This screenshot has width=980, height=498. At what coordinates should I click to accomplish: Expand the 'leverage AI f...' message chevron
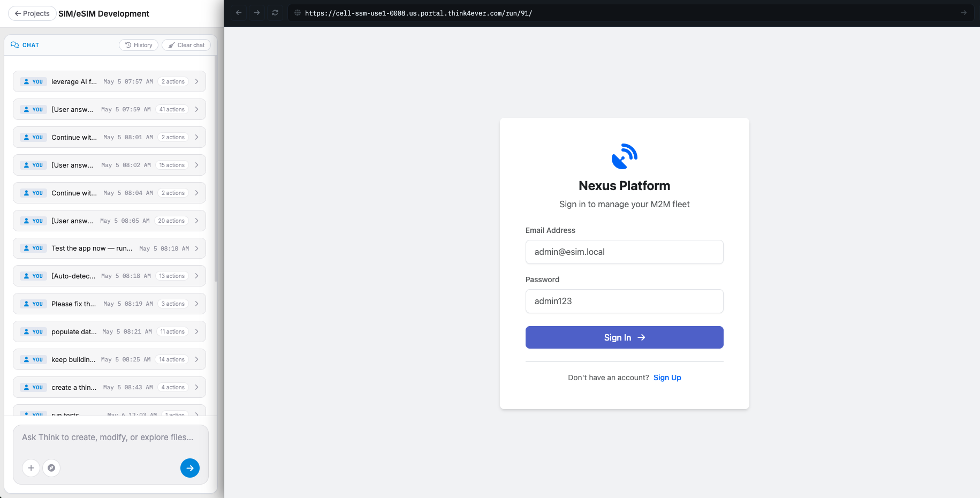197,81
